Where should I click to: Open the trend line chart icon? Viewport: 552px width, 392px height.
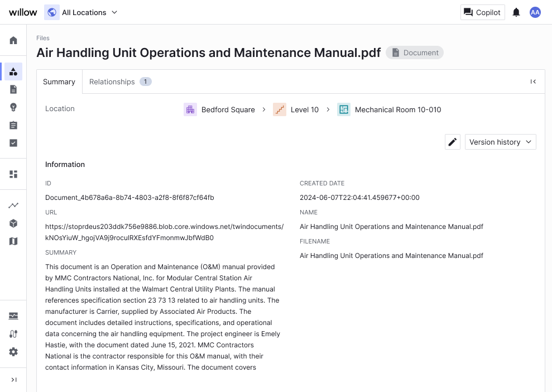13,205
